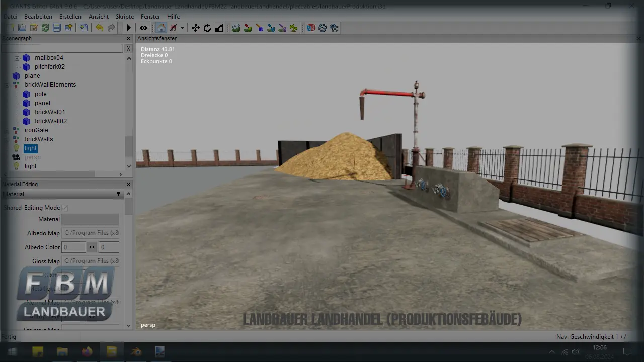The image size is (644, 362).
Task: Open the Fenster menu
Action: click(x=150, y=17)
